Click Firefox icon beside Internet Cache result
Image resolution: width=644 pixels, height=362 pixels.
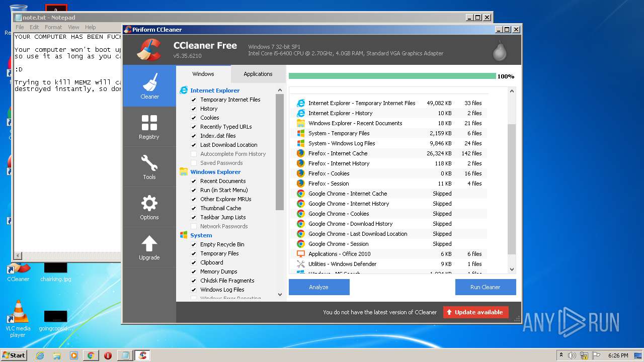click(301, 153)
